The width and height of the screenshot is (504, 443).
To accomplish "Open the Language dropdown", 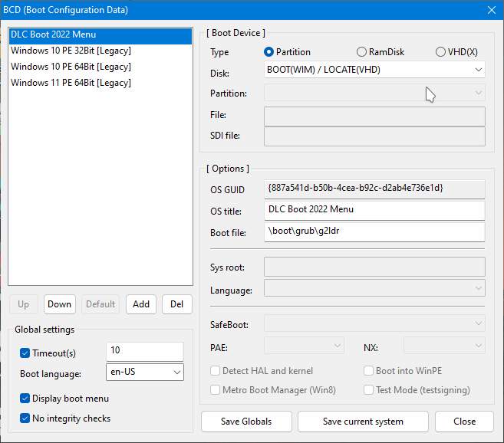I will tap(374, 288).
